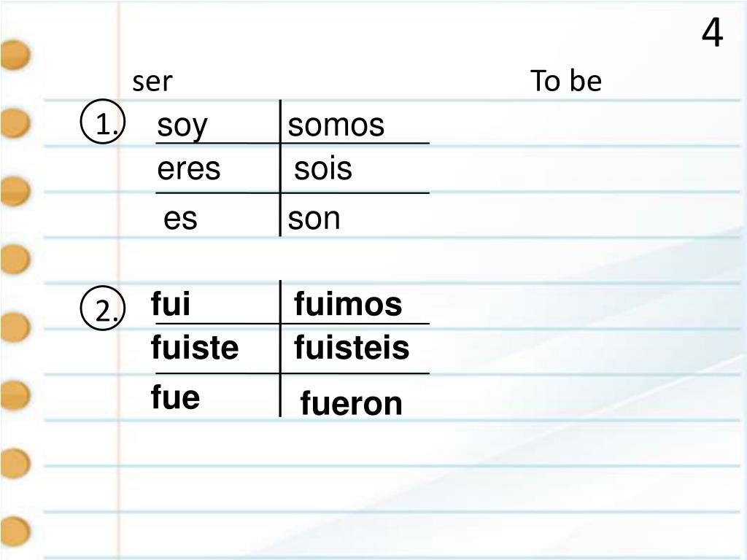Click the bold word 'fuiste'
The width and height of the screenshot is (747, 560).
coord(194,346)
